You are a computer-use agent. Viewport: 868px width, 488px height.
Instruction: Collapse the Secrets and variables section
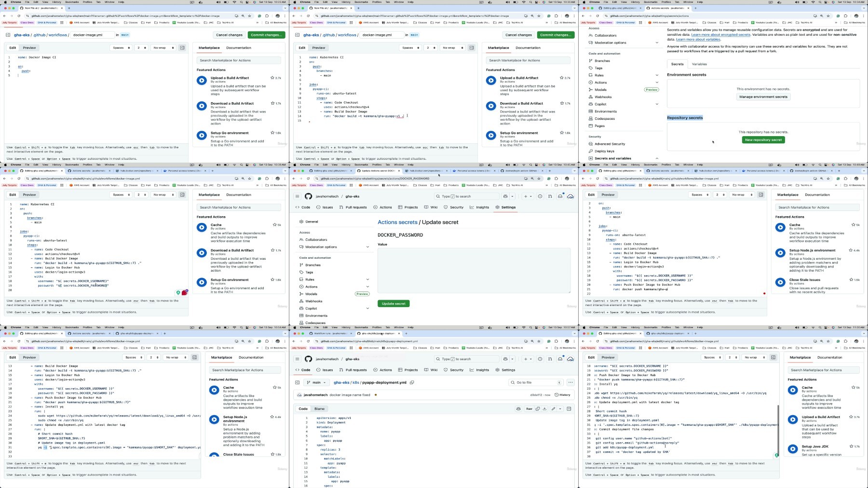click(x=657, y=158)
